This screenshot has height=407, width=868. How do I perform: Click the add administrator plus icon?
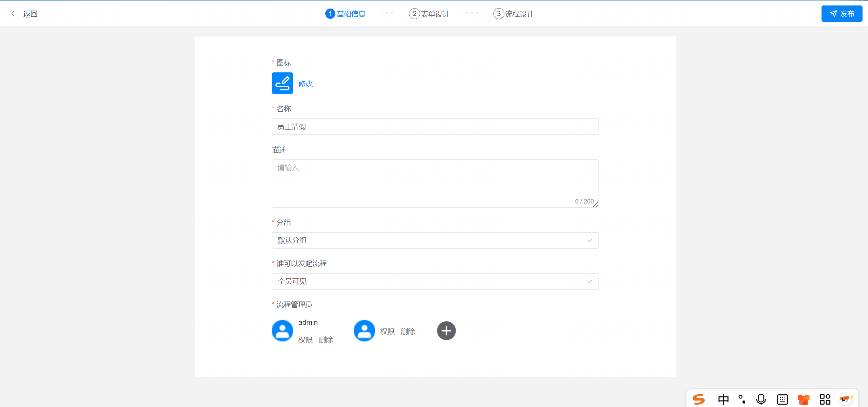pos(446,331)
